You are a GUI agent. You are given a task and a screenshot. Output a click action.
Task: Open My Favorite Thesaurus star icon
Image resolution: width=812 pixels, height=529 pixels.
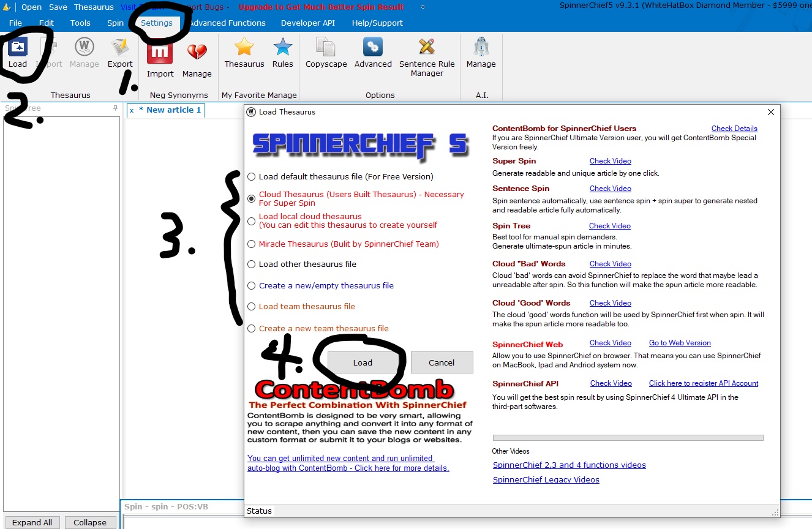pos(244,48)
